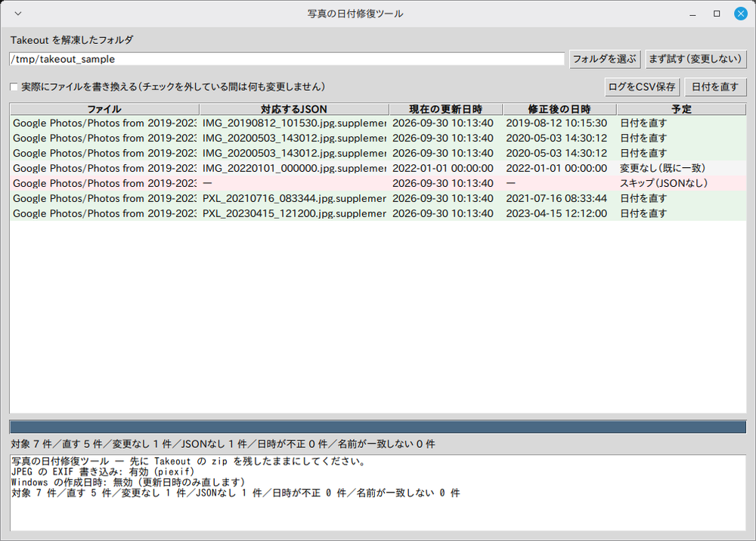Click the first log line about Takeout zip
The image size is (756, 541).
tap(190, 462)
